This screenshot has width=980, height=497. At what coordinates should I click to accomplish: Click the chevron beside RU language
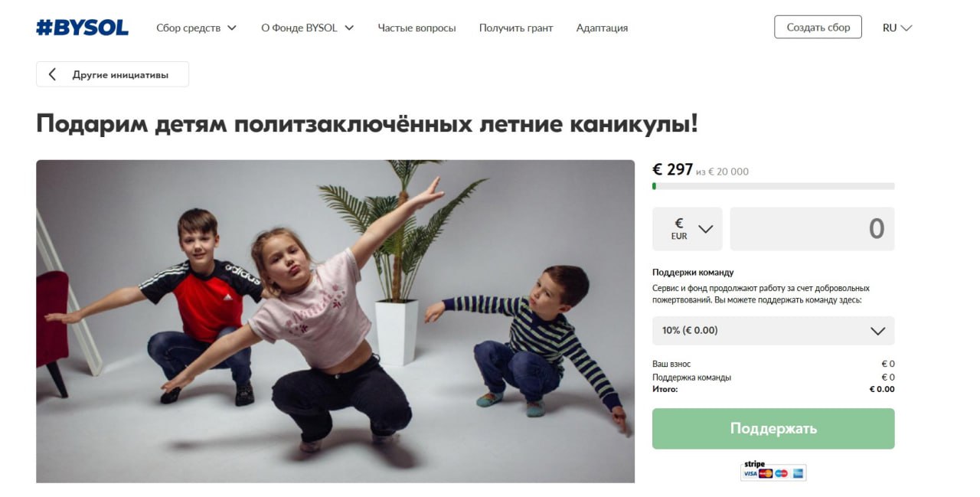pos(906,28)
